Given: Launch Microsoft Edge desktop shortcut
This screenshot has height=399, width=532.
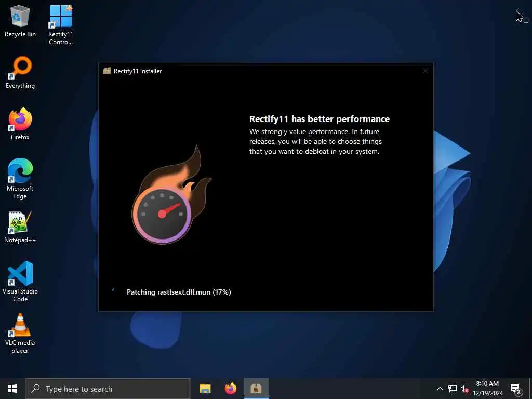Looking at the screenshot, I should pos(20,179).
